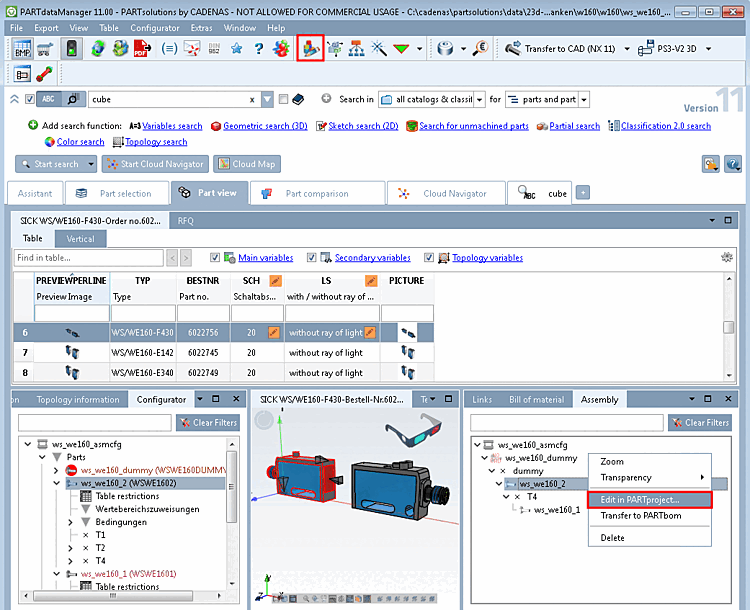This screenshot has width=750, height=610.
Task: Click the PDF export icon
Action: click(143, 49)
